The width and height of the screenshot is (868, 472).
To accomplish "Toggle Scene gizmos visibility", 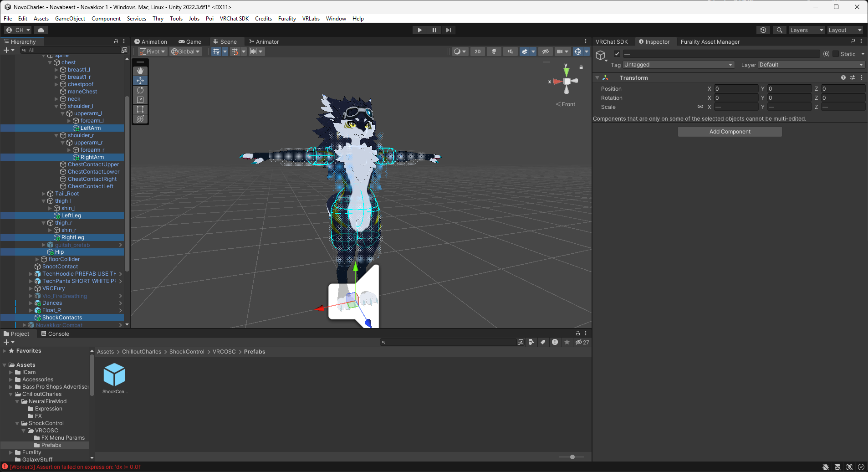I will coord(578,51).
